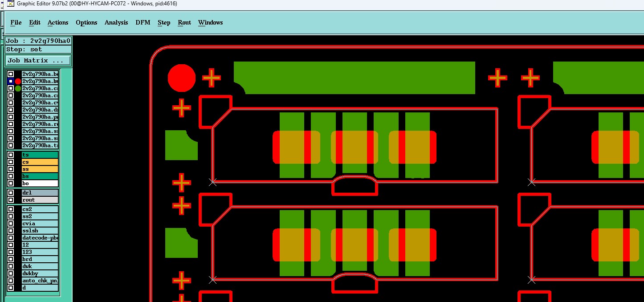Select the ss2 layer name
This screenshot has height=302, width=644.
(x=40, y=216)
